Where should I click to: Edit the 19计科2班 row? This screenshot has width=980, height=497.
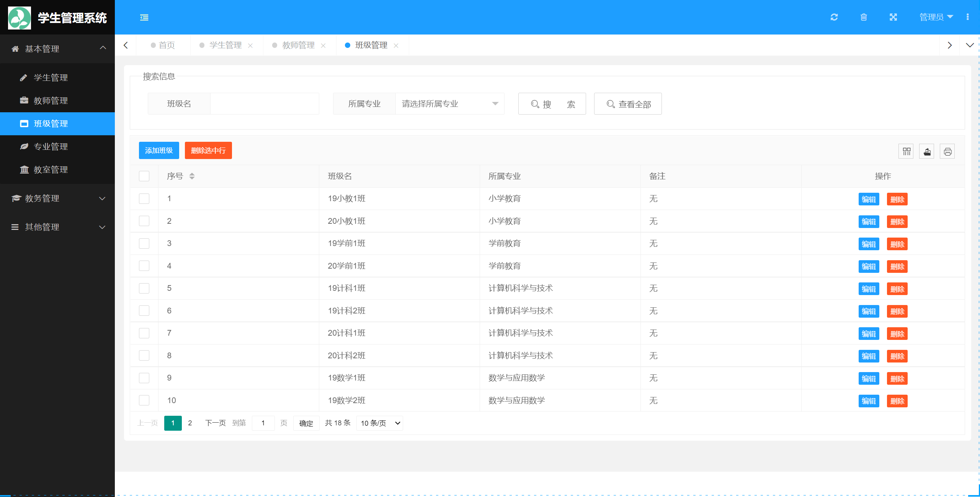click(869, 312)
